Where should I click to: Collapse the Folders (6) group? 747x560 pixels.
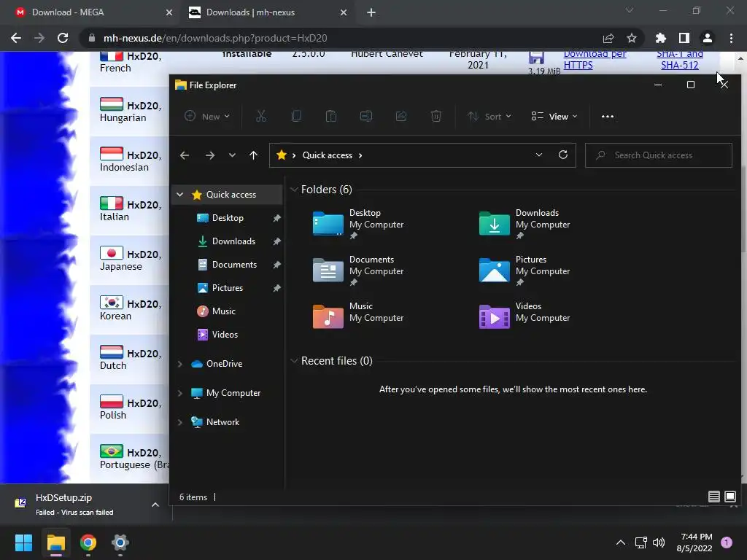point(295,190)
